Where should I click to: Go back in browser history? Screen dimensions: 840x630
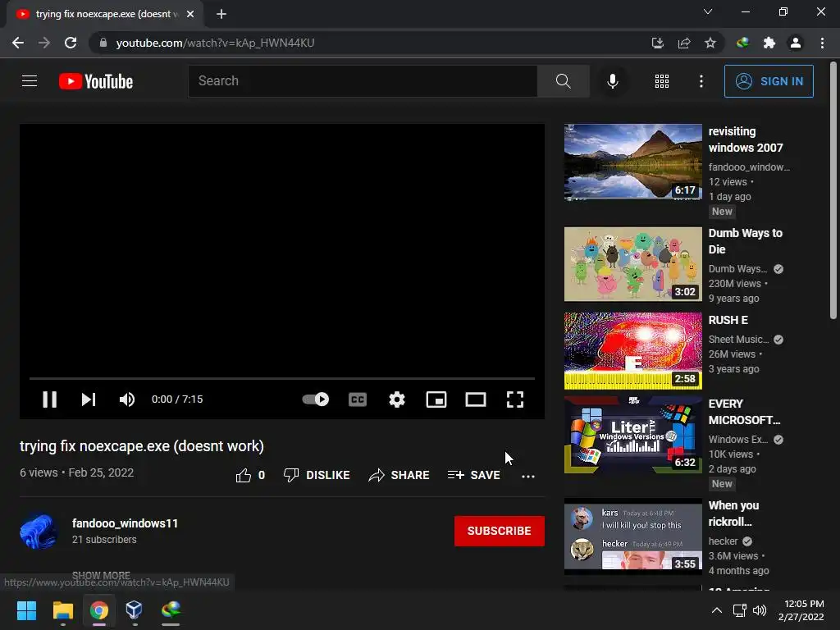[x=18, y=43]
